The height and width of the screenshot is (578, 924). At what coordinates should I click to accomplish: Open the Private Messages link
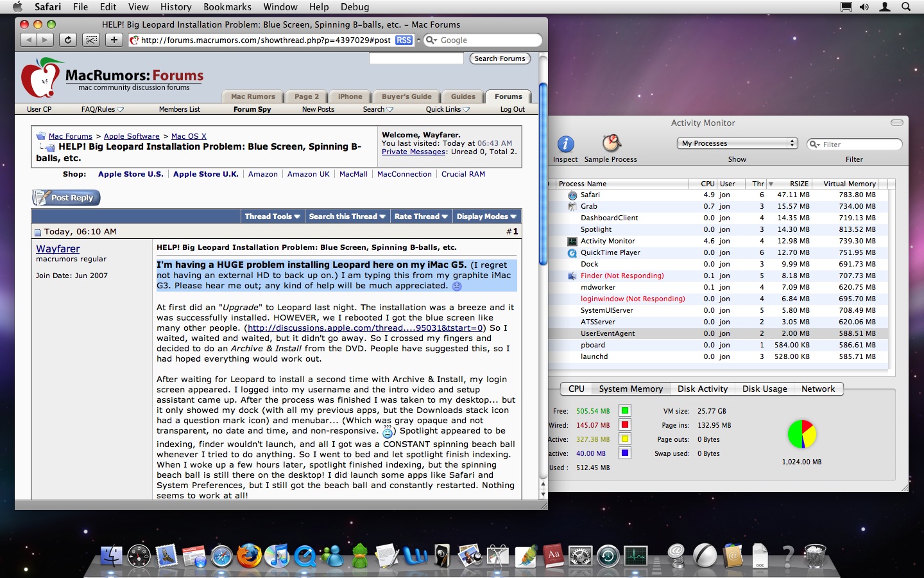pyautogui.click(x=414, y=152)
